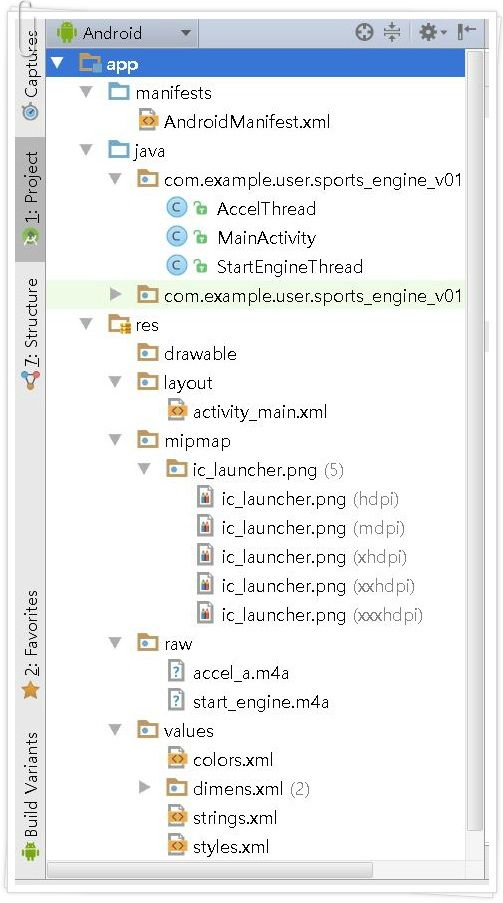The width and height of the screenshot is (503, 903).
Task: Collapse the res folder arrow
Action: [87, 324]
